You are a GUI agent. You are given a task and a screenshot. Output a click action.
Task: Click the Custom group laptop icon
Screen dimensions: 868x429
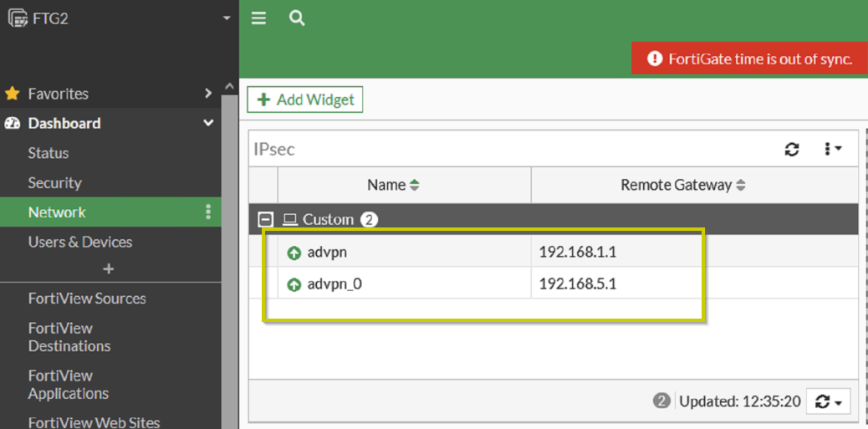[x=289, y=220]
